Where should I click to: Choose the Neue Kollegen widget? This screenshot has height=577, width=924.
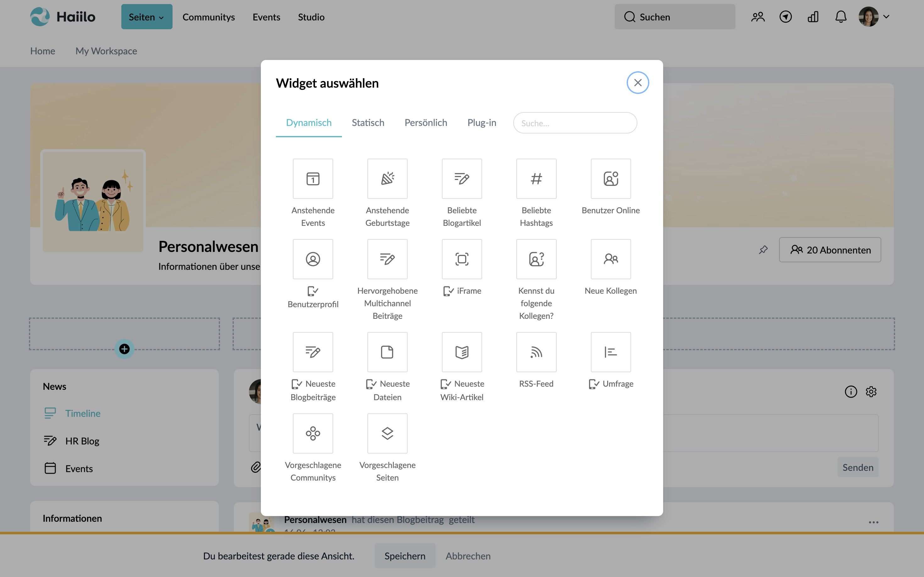click(611, 259)
